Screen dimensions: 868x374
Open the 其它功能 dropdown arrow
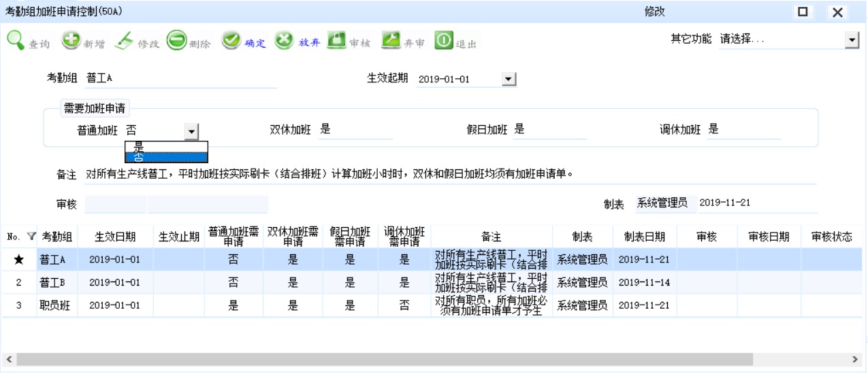(x=852, y=41)
